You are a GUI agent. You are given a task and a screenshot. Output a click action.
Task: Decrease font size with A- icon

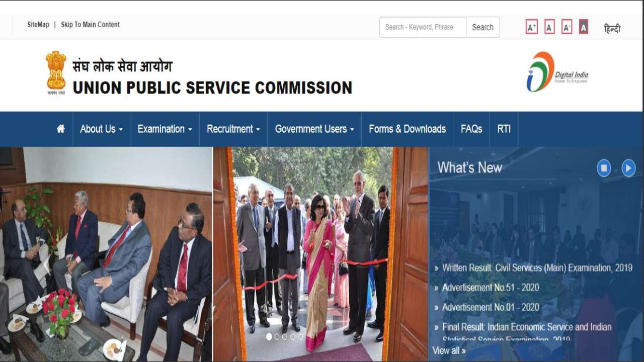pyautogui.click(x=567, y=27)
